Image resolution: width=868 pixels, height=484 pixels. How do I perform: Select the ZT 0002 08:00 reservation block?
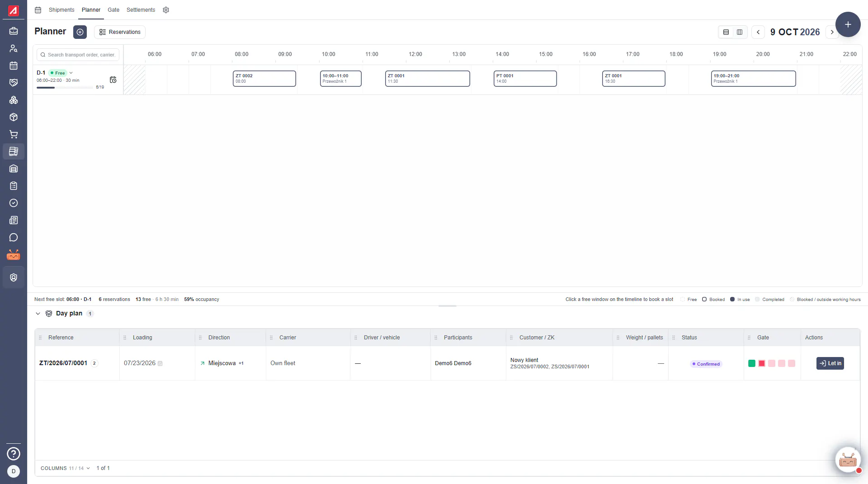coord(264,79)
